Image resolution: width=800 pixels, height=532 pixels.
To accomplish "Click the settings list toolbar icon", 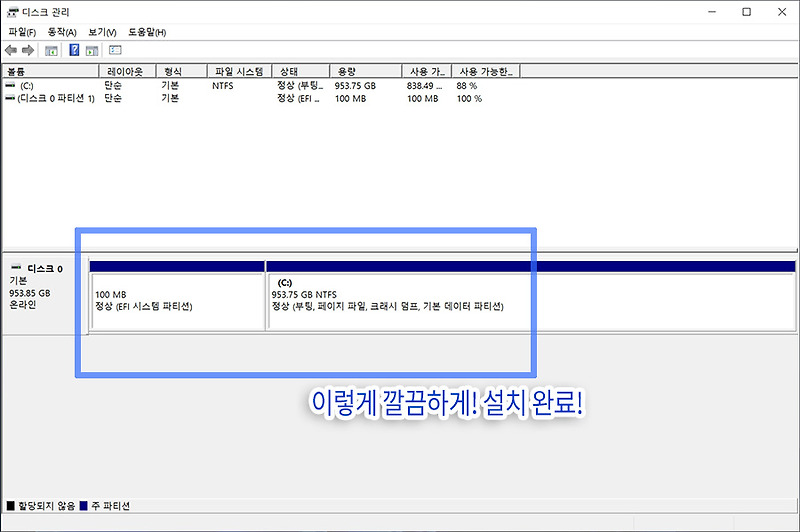I will 115,50.
